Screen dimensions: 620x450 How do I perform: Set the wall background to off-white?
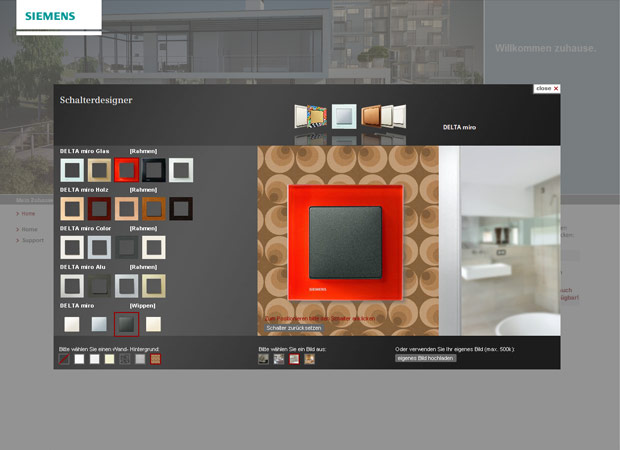tap(95, 359)
